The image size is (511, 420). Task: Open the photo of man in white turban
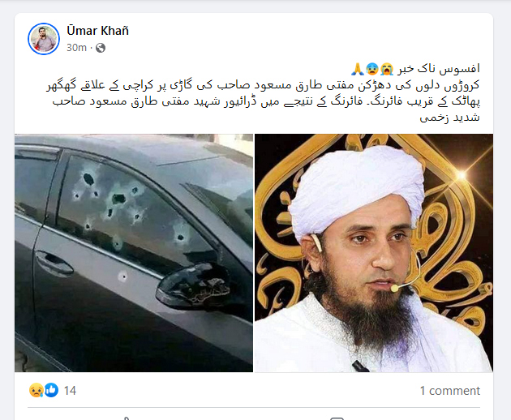(x=373, y=253)
